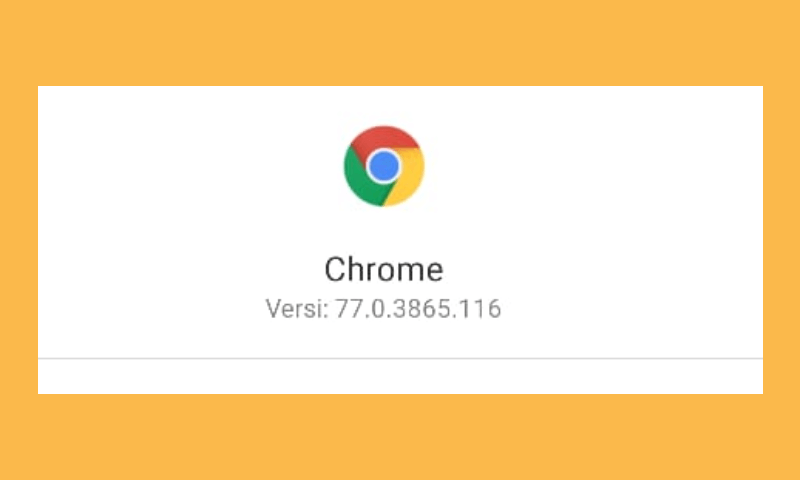The image size is (800, 480).
Task: Click the blue center circle of Chrome logo
Action: (x=384, y=166)
